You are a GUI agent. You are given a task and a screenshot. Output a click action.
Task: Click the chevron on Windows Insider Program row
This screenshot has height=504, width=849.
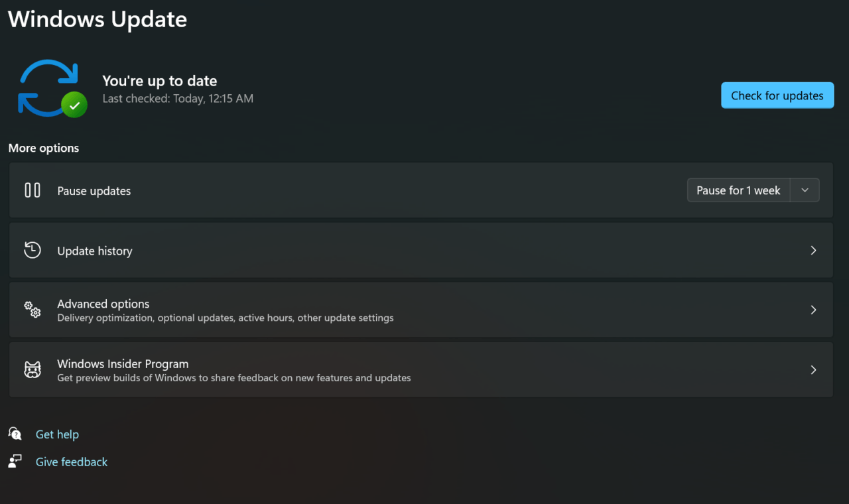coord(813,370)
